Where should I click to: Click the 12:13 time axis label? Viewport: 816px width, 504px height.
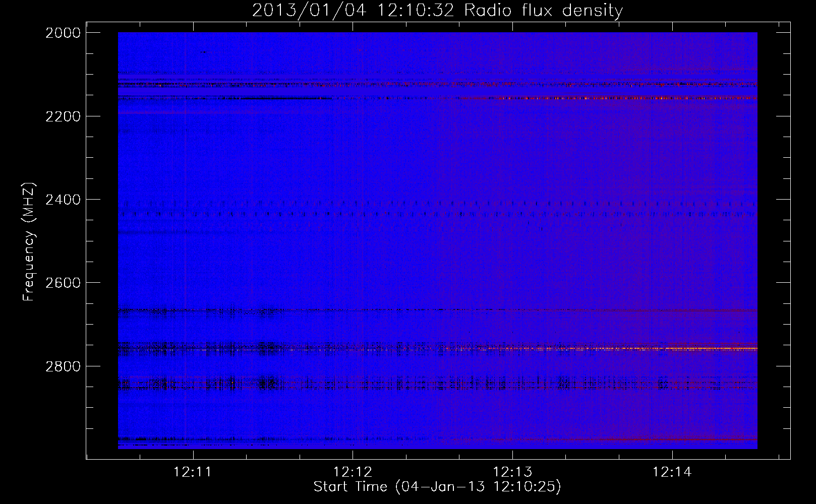click(512, 472)
